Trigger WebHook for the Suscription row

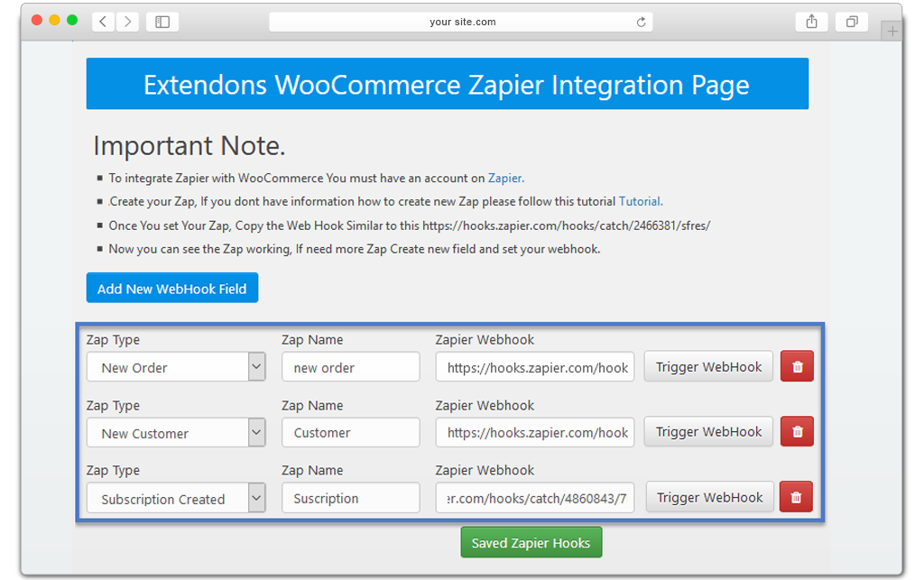coord(709,497)
